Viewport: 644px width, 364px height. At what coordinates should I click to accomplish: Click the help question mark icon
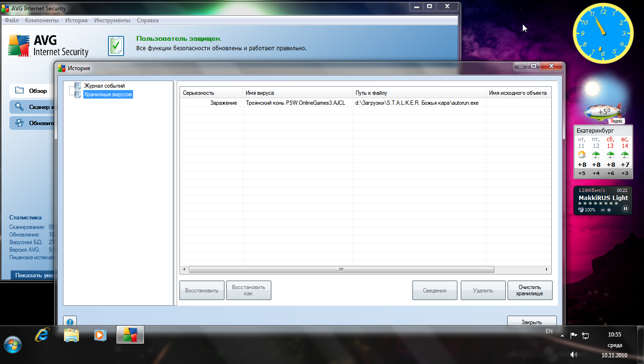(x=69, y=321)
